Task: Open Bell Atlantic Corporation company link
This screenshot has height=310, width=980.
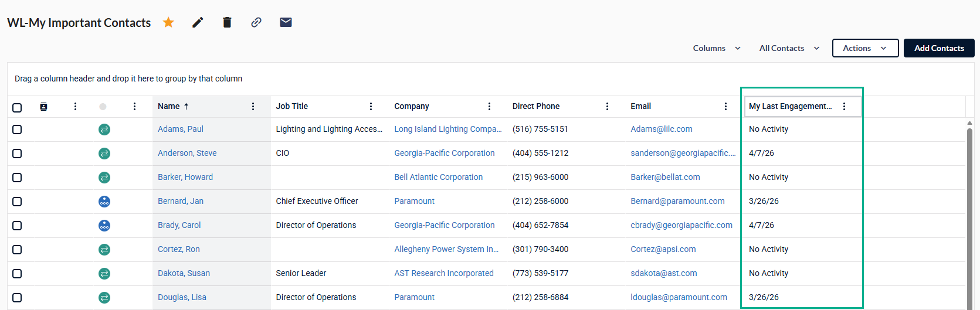Action: (439, 177)
